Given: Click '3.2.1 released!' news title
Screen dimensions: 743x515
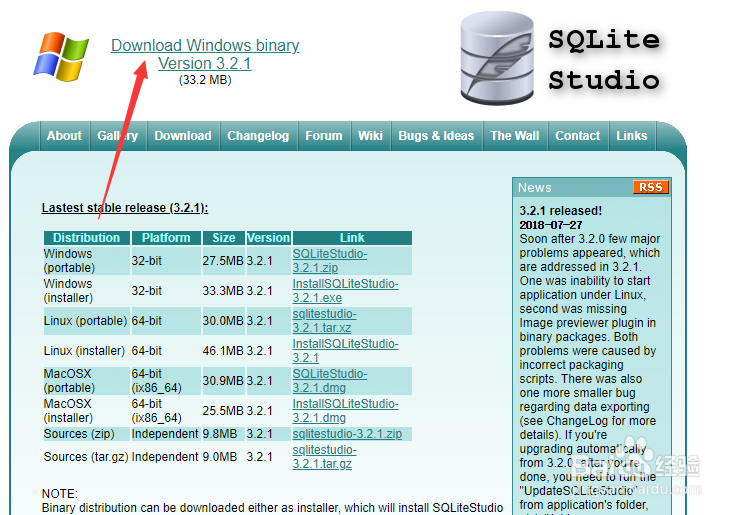Looking at the screenshot, I should 561,211.
